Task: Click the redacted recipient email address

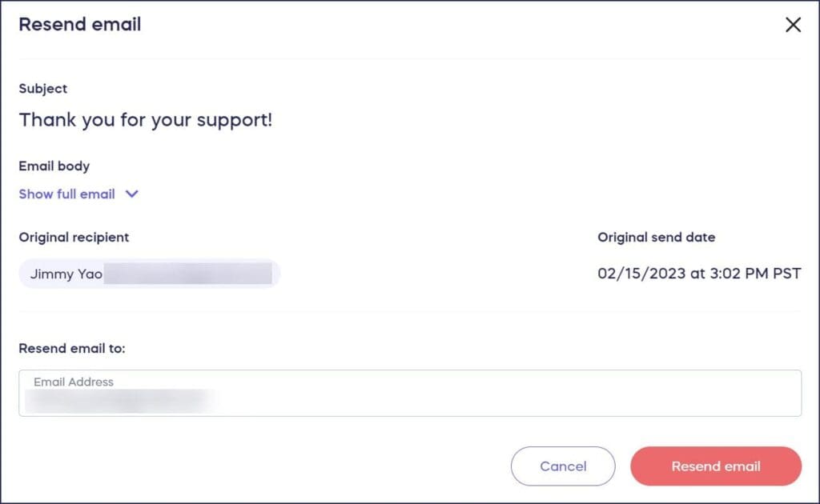Action: point(188,274)
